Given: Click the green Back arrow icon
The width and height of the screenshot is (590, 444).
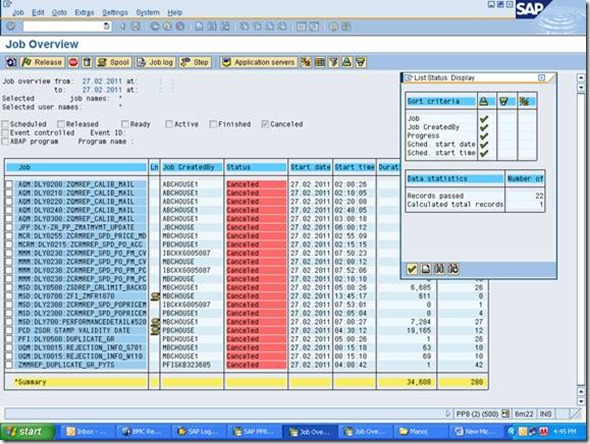Looking at the screenshot, I should [154, 26].
